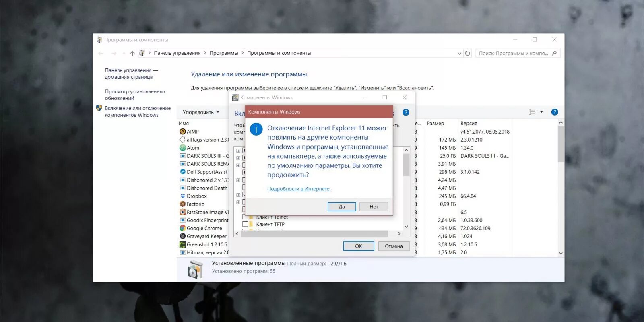Click the DARK SOULS REMA entry icon
Image resolution: width=644 pixels, height=322 pixels.
182,164
